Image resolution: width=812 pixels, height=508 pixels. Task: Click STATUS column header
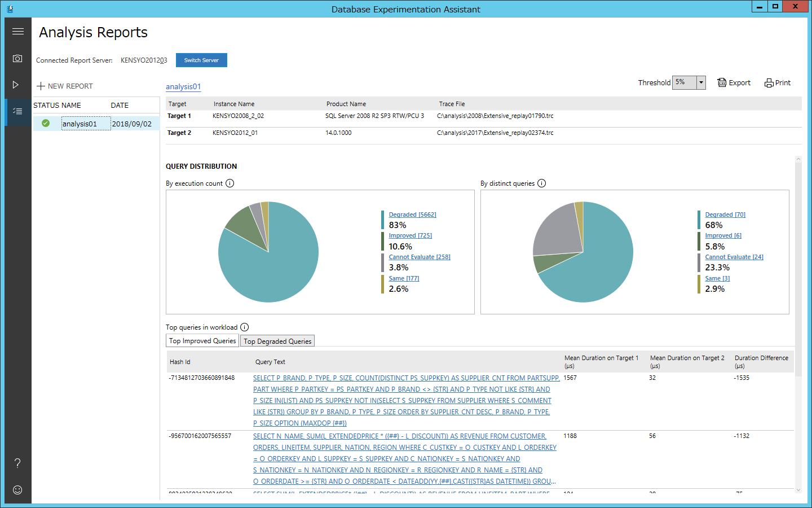tap(46, 106)
